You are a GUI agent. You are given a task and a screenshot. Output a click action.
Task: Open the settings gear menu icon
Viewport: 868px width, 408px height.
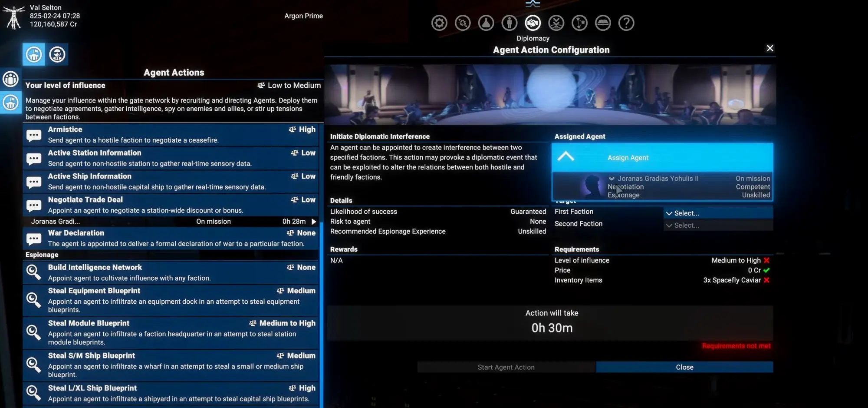(x=439, y=23)
